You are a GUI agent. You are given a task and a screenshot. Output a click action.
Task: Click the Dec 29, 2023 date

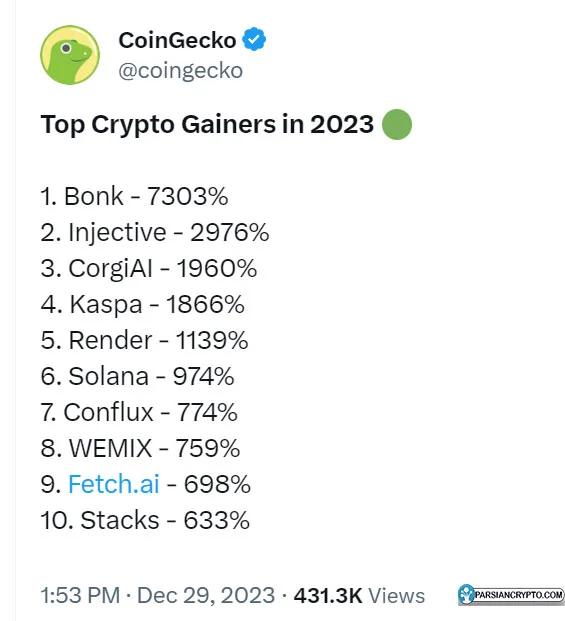(206, 596)
